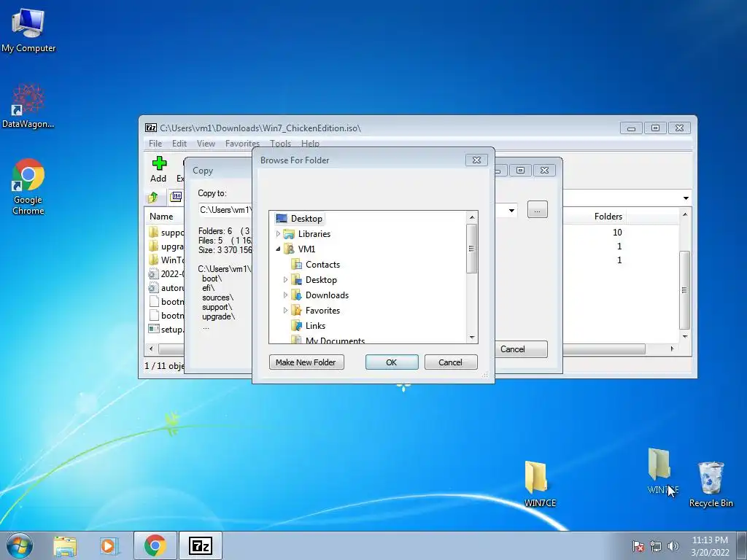Select the Contacts folder in tree

315,264
